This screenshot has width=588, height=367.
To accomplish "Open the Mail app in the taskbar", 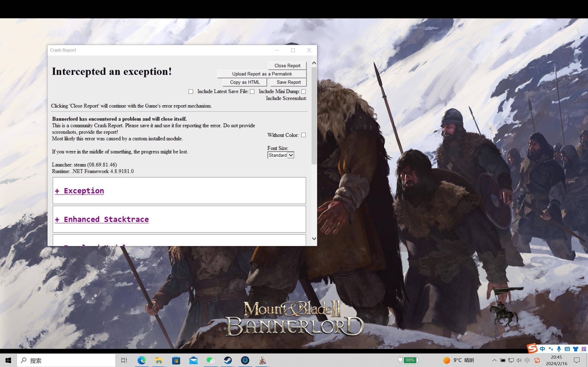I will (193, 360).
